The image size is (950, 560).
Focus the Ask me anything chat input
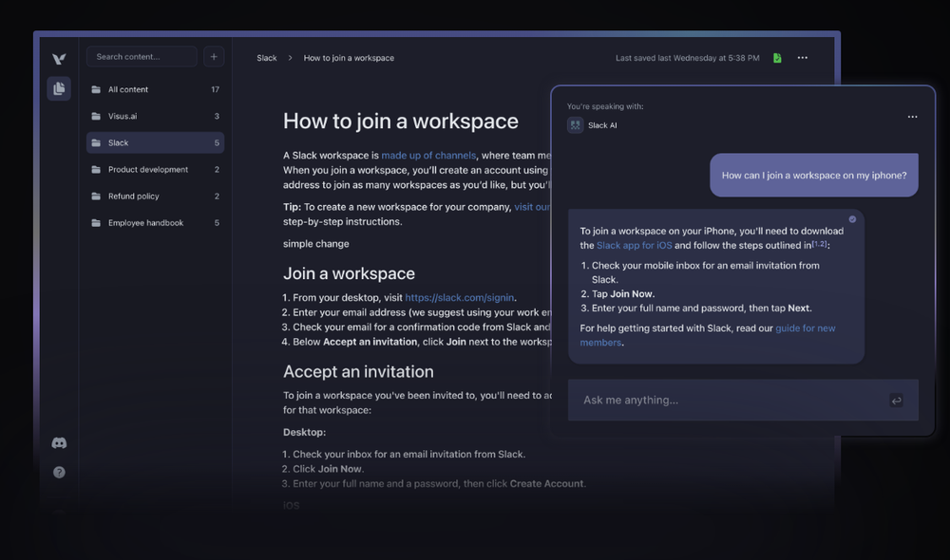(743, 401)
